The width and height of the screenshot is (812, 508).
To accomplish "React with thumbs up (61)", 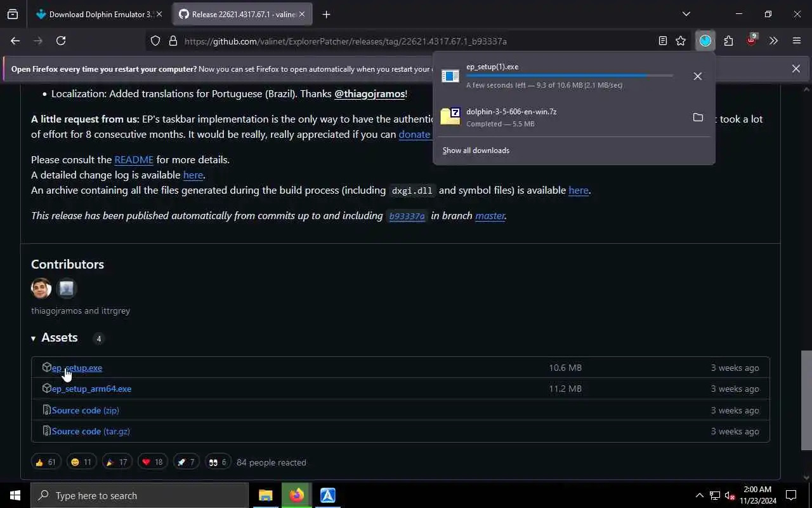I will [x=46, y=462].
